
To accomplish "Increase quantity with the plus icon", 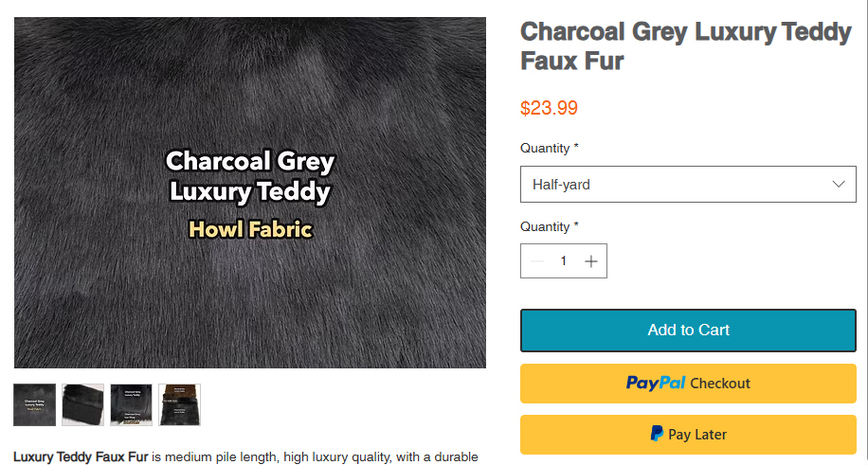I will click(x=591, y=261).
